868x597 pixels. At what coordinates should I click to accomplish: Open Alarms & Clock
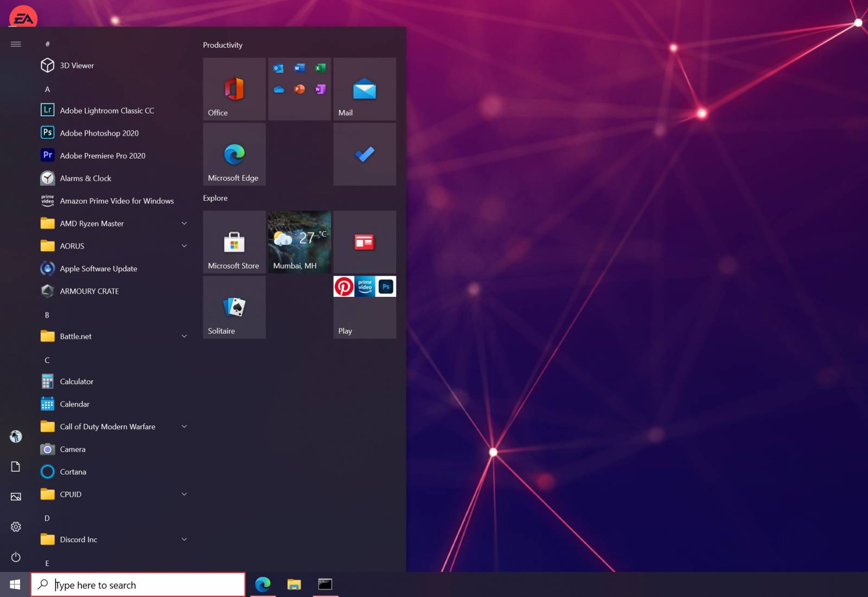click(x=114, y=178)
